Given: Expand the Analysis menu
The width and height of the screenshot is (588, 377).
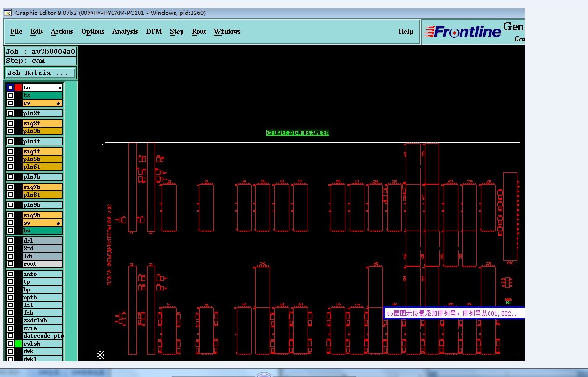Looking at the screenshot, I should click(x=125, y=32).
